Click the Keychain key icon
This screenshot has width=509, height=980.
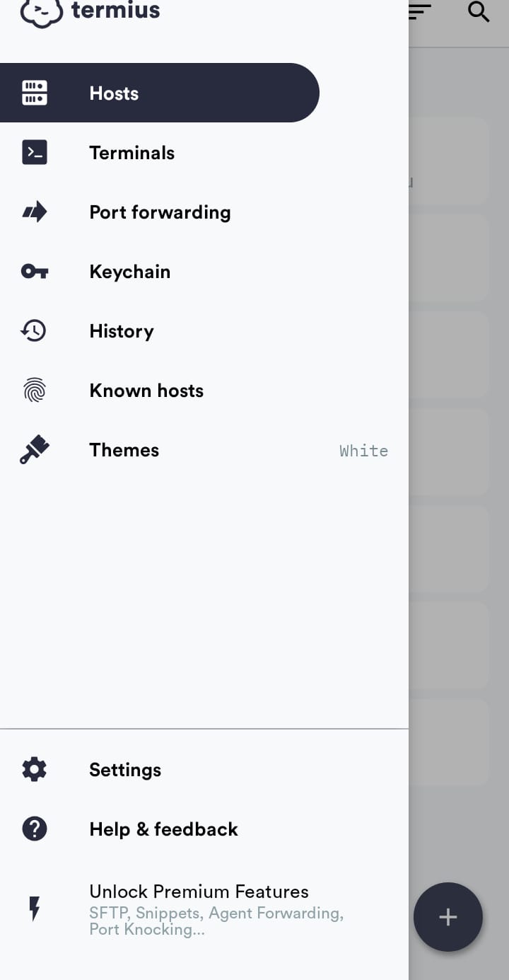coord(34,271)
